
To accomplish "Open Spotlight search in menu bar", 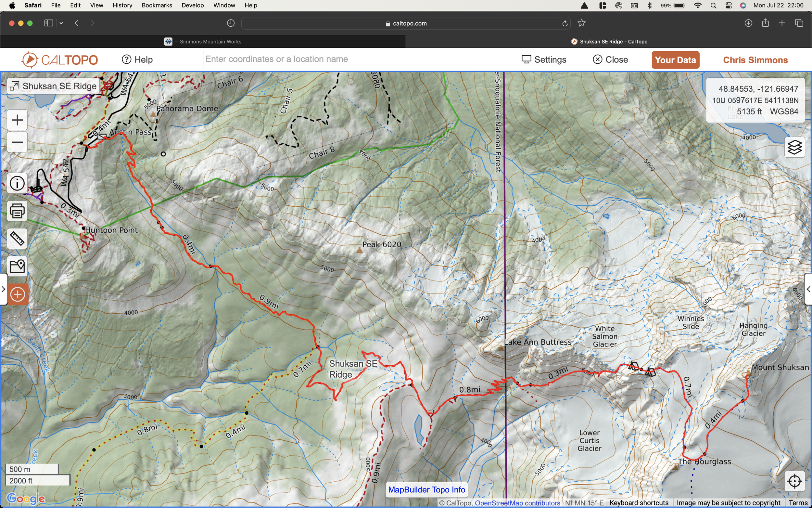I will click(x=713, y=6).
